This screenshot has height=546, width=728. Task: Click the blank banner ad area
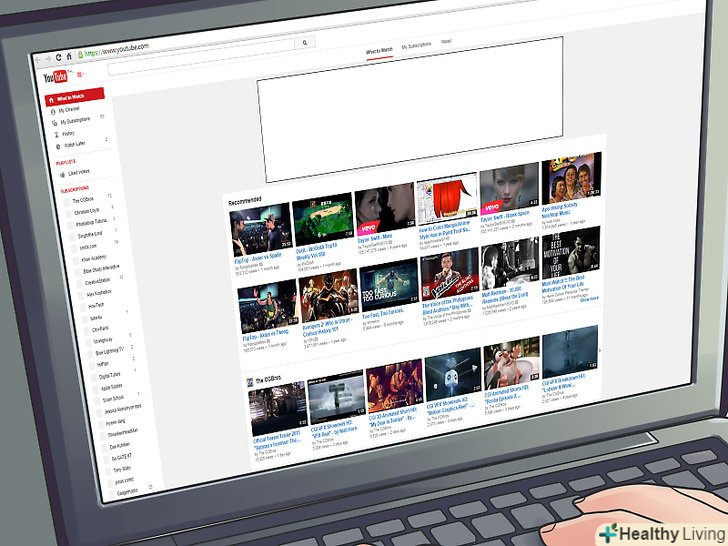412,109
